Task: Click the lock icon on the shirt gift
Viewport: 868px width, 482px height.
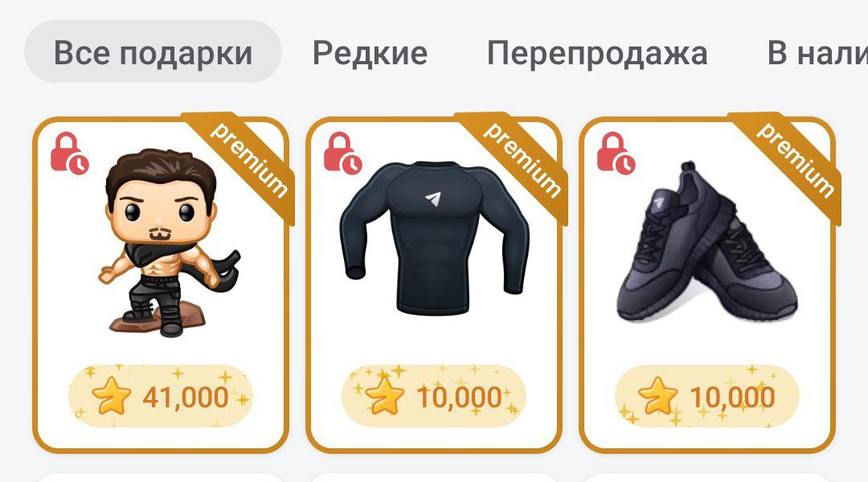Action: (342, 153)
